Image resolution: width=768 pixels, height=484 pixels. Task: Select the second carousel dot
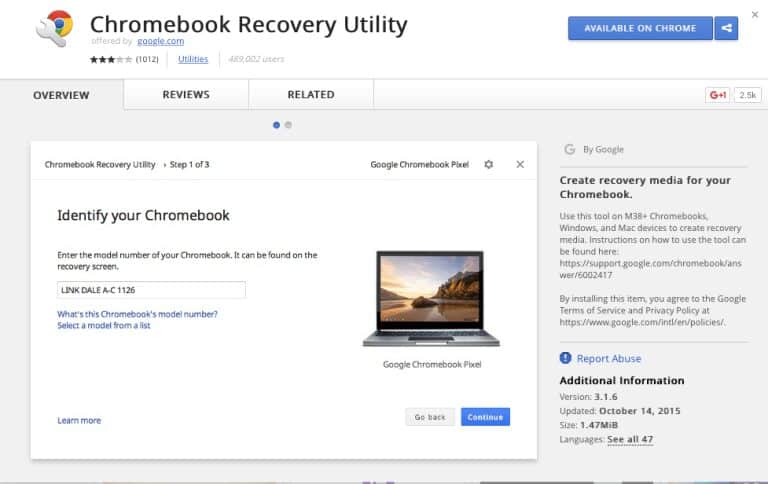click(288, 125)
